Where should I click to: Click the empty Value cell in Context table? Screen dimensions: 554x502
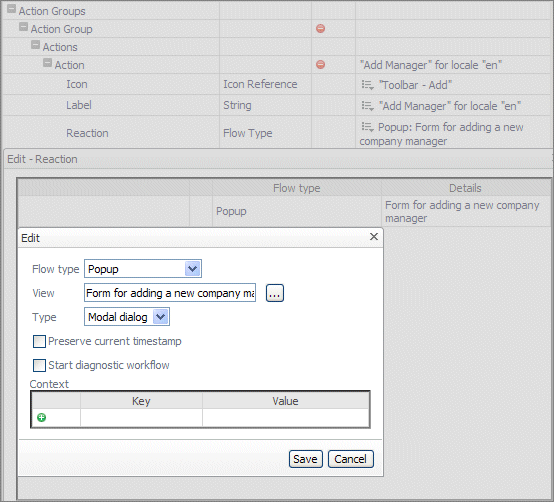click(x=285, y=418)
